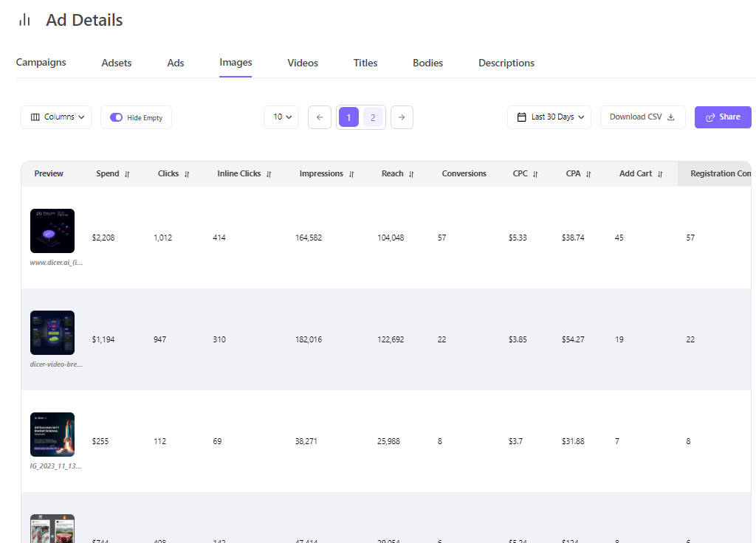Image resolution: width=756 pixels, height=543 pixels.
Task: Open the dicer-video-bre image thumbnail
Action: [x=52, y=333]
